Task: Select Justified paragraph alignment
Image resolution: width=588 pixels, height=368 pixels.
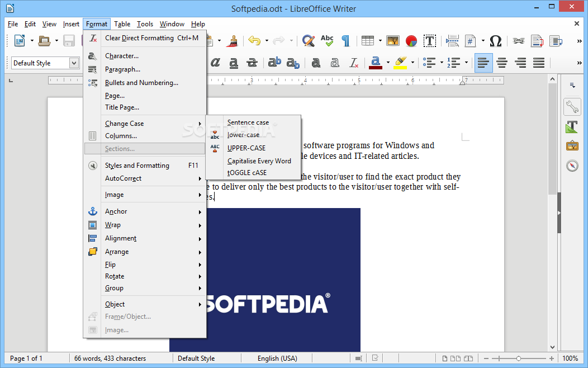Action: point(538,63)
